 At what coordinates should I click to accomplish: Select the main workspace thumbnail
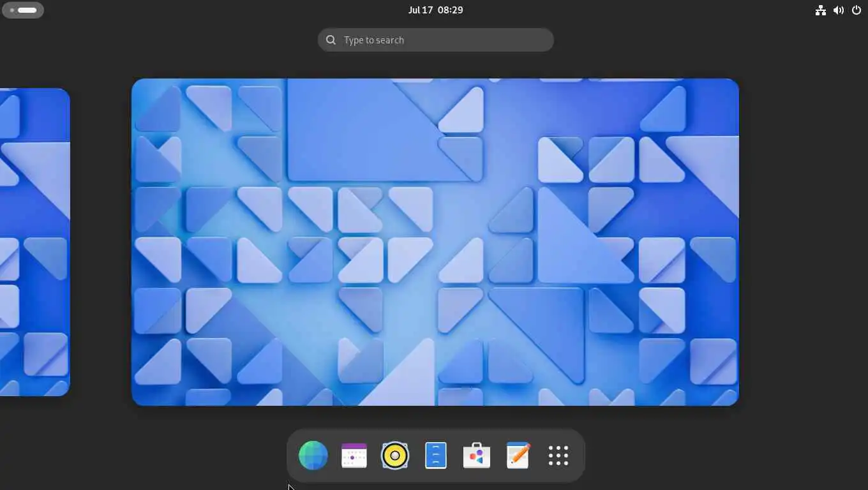(435, 242)
